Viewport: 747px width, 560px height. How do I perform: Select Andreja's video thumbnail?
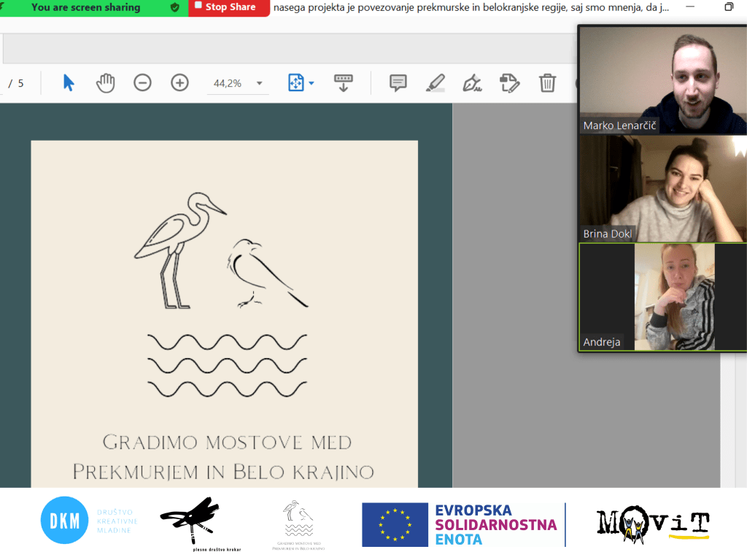[662, 297]
